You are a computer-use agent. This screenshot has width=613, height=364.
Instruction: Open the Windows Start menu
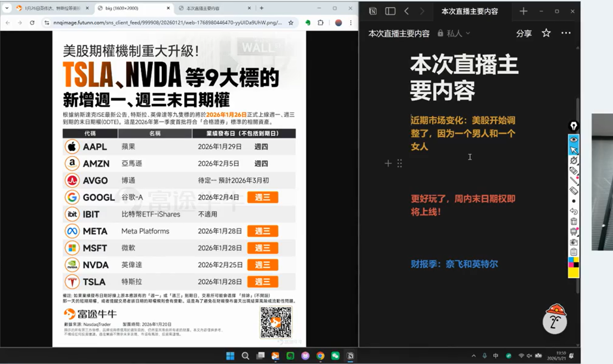[x=230, y=356]
